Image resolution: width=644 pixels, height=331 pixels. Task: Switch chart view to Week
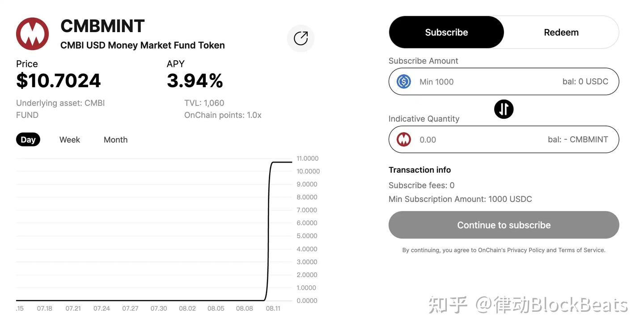[69, 139]
